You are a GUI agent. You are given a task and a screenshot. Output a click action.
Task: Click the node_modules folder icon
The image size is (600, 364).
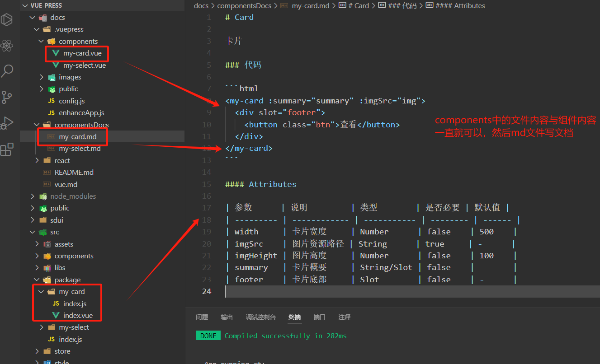[43, 196]
